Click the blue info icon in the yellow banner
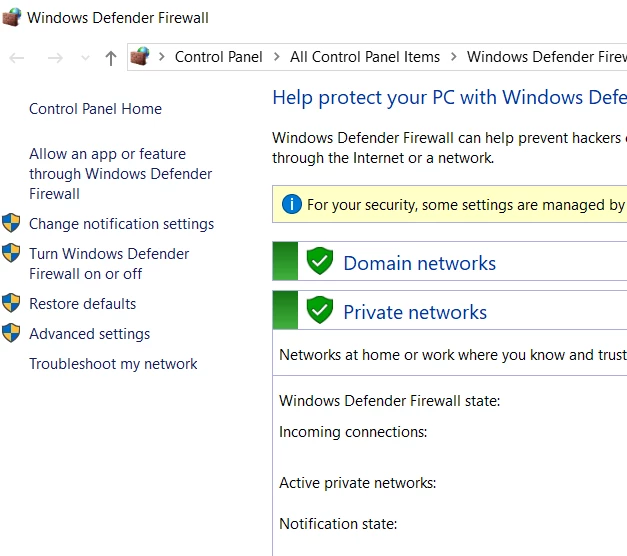This screenshot has width=627, height=556. pos(292,204)
